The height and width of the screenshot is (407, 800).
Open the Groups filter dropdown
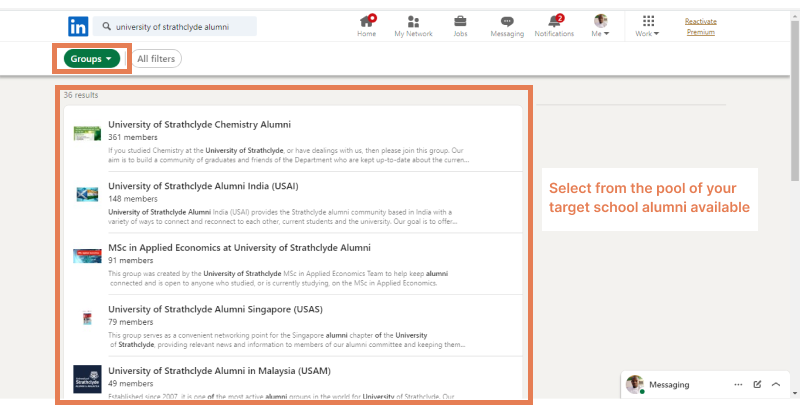point(92,59)
